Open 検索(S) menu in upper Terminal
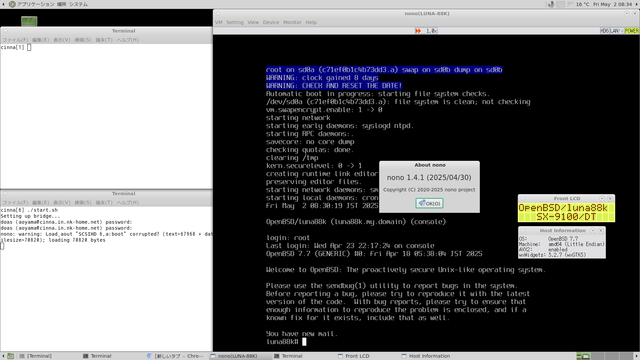The image size is (640, 360). pos(83,40)
